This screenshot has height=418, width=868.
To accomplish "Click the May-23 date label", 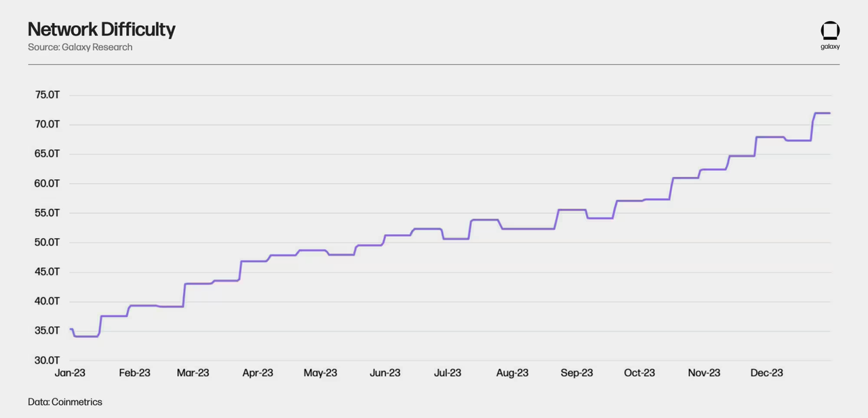I will pyautogui.click(x=321, y=373).
